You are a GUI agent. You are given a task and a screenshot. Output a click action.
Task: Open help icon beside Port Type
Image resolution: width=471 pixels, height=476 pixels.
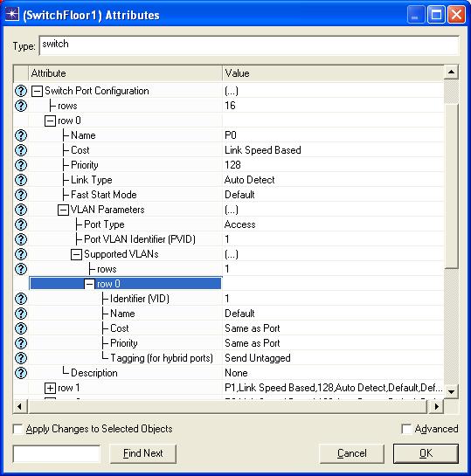(21, 224)
